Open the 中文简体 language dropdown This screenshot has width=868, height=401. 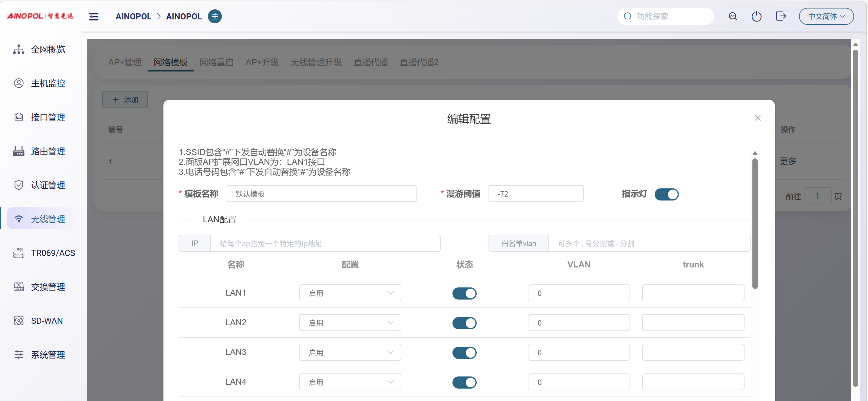[826, 17]
